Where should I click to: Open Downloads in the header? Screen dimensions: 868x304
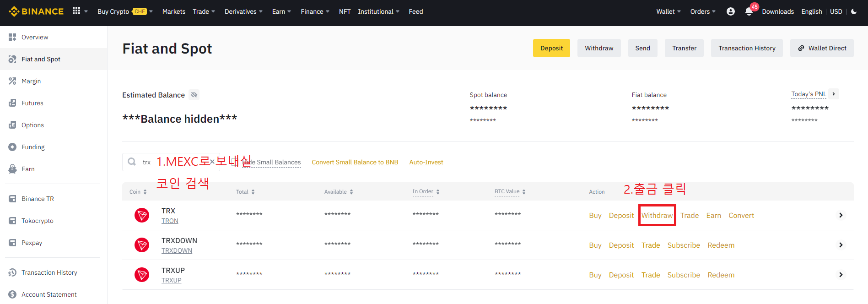coord(778,11)
